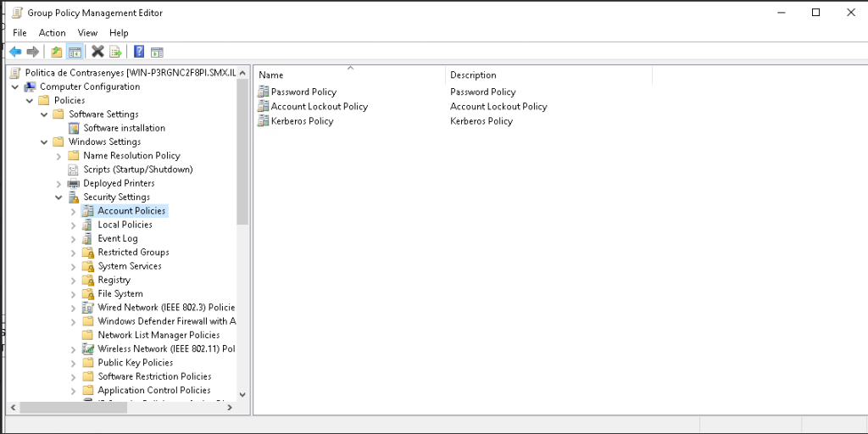
Task: Toggle Show/Hide Console Tree toolbar icon
Action: [x=75, y=52]
